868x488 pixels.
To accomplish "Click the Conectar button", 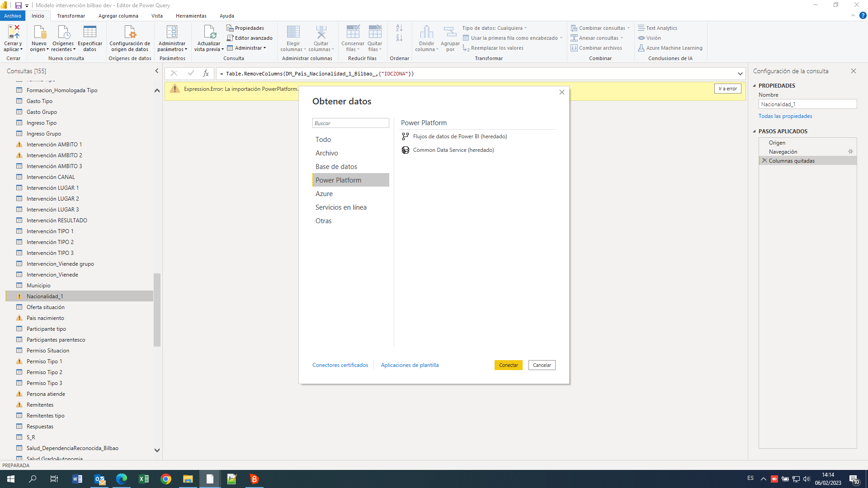I will pos(508,365).
